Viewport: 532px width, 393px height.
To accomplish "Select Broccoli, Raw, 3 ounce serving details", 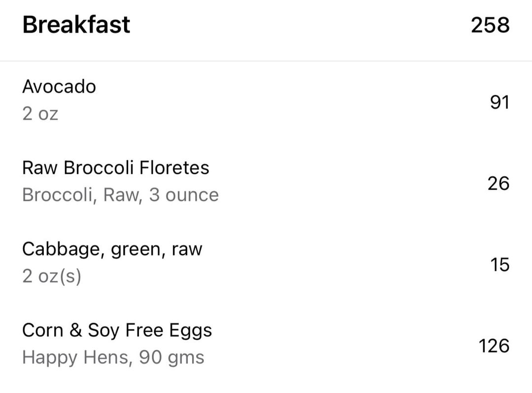I will point(121,195).
